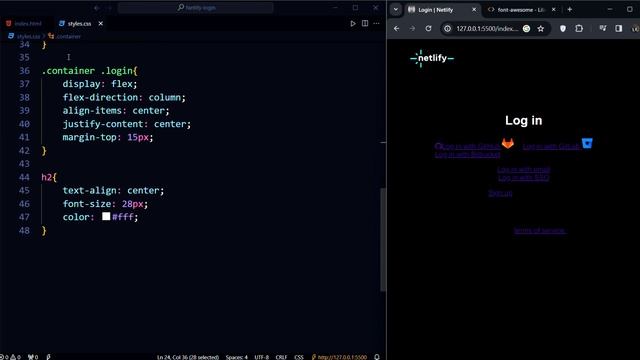Click the Log in with GitHub link

pos(468,146)
